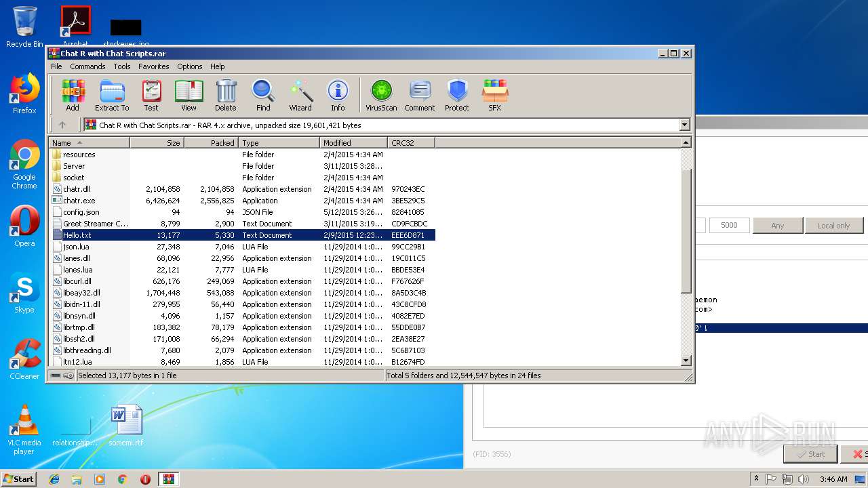Click the Local only button
Viewport: 868px width, 488px height.
click(833, 226)
